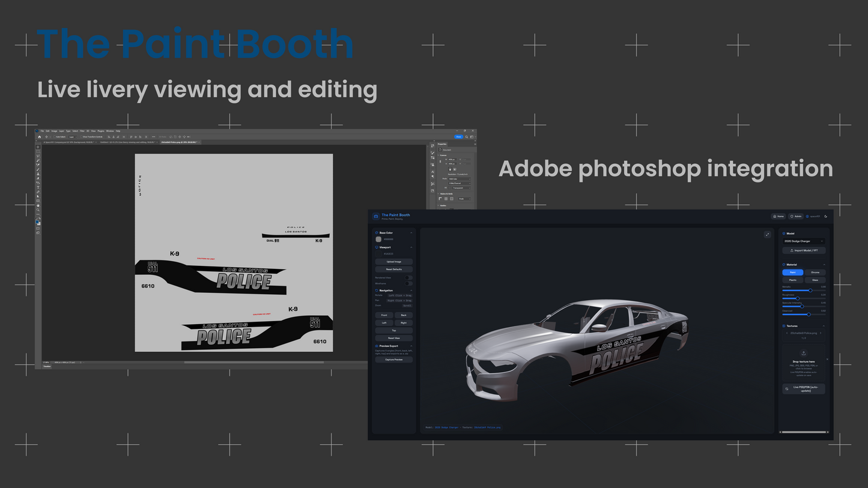
Task: Click the Metallic slider handle
Action: [x=810, y=291]
